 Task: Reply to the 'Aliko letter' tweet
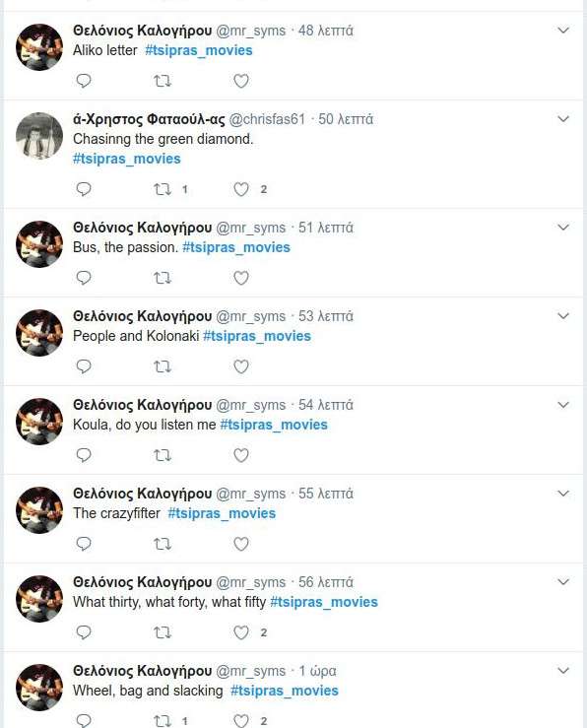point(84,81)
